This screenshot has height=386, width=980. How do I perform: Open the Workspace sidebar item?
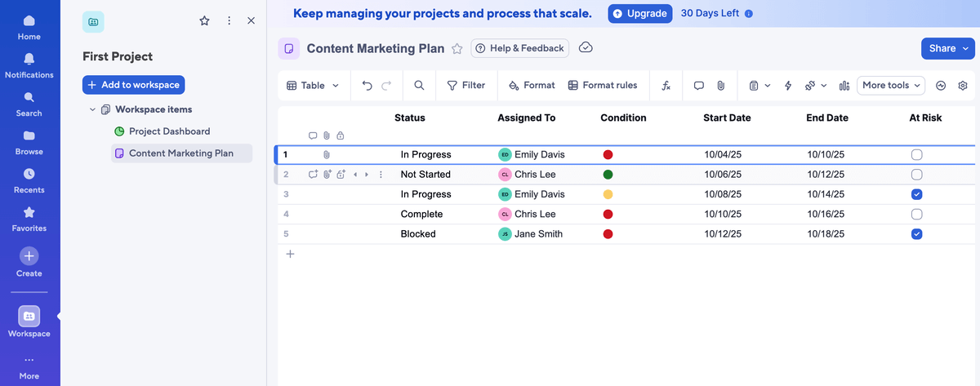tap(29, 322)
